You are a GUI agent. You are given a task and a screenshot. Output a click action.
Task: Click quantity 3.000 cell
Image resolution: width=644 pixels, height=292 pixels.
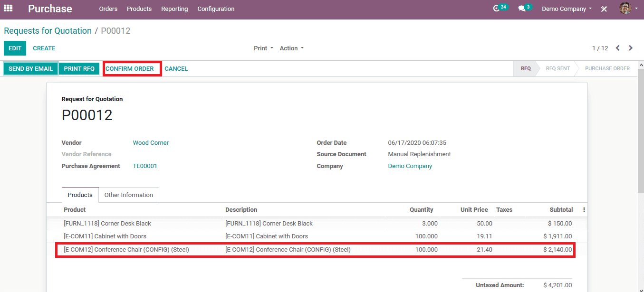pos(429,224)
